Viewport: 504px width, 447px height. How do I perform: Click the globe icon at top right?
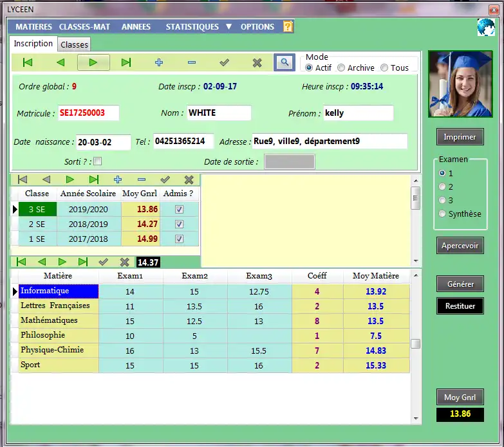(486, 27)
